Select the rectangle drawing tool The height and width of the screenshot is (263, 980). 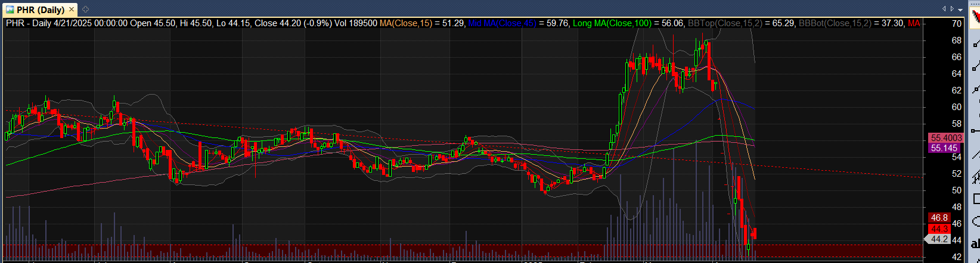click(x=976, y=198)
